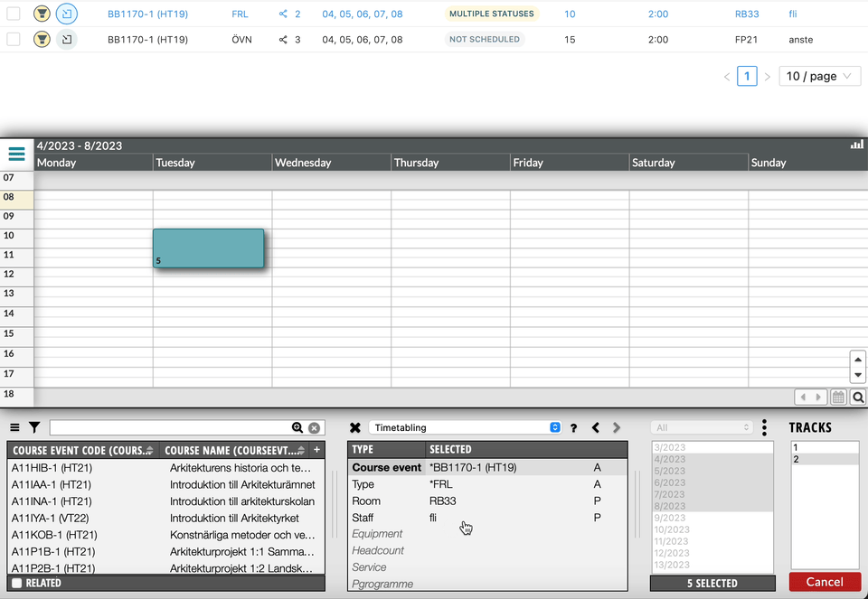
Task: Click the MULTIPLE STATUSES label
Action: coord(491,14)
